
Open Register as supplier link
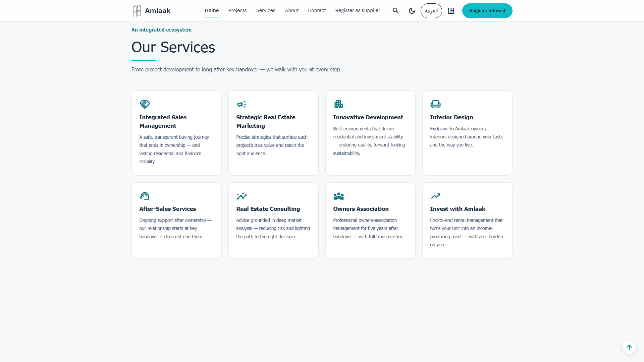(358, 10)
